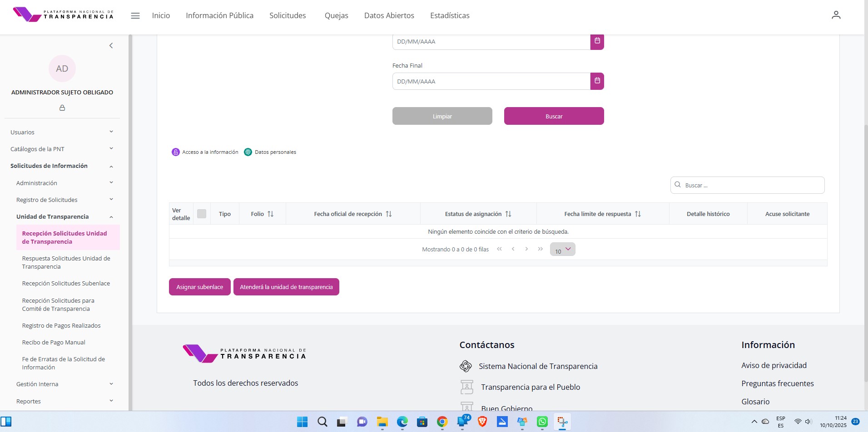Go to Estadísticas in the navigation bar
Viewport: 868px width, 432px height.
[x=449, y=15]
